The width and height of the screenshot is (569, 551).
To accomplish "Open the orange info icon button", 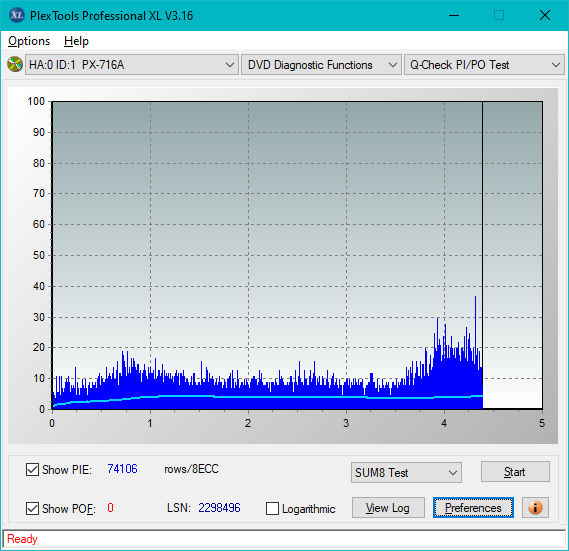I will pos(535,507).
